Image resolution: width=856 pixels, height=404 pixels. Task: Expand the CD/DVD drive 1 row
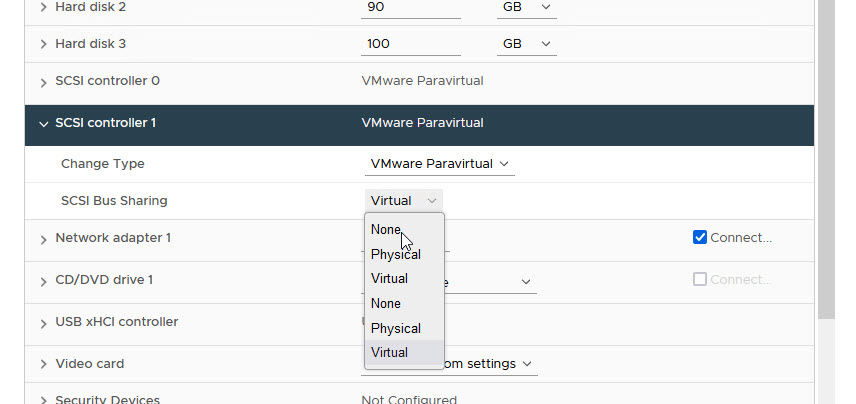click(x=43, y=281)
